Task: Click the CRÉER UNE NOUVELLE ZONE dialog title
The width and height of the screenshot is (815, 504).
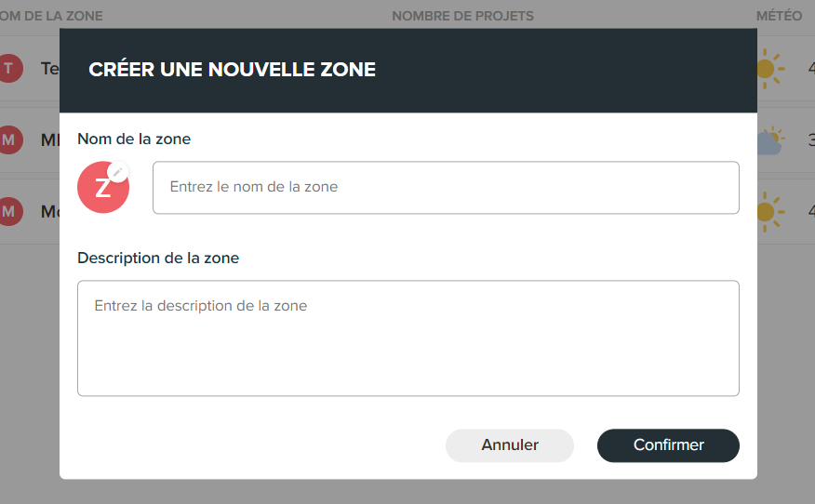Action: [232, 70]
